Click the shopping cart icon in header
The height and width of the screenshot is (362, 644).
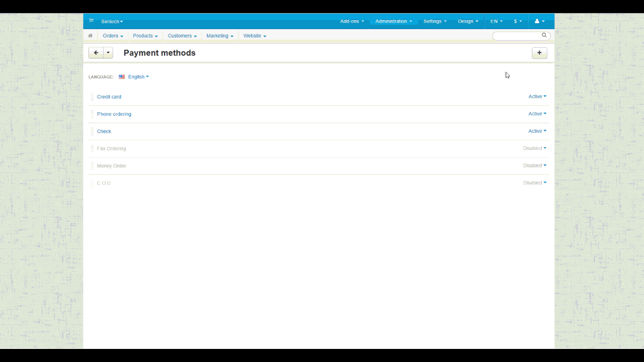(91, 21)
